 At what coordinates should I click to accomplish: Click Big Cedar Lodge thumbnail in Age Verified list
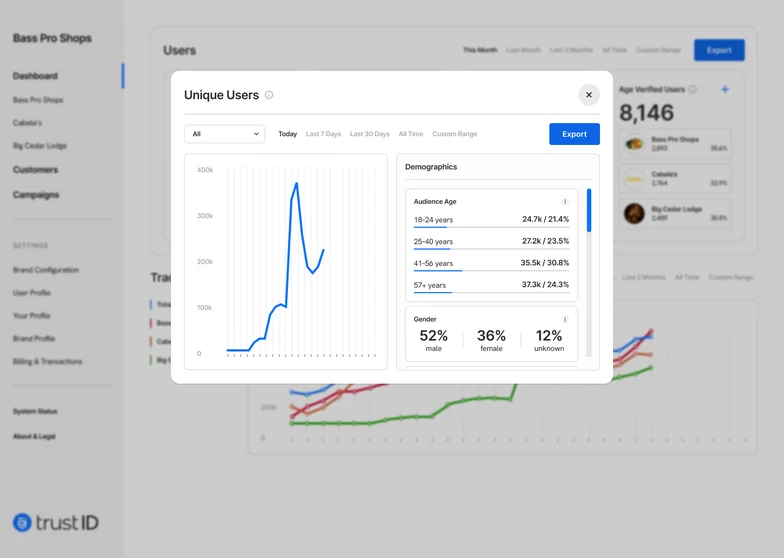(634, 214)
